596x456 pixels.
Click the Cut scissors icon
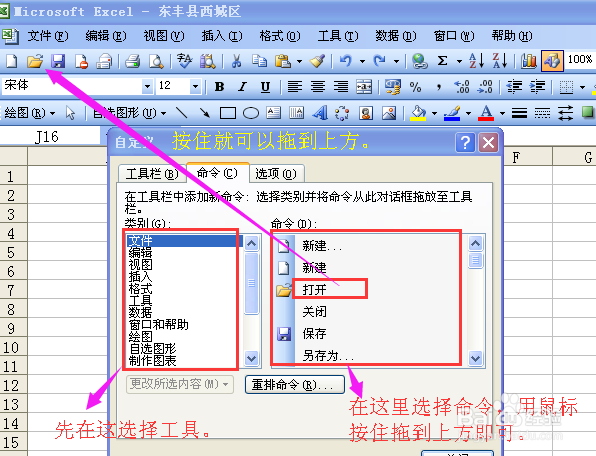click(236, 61)
